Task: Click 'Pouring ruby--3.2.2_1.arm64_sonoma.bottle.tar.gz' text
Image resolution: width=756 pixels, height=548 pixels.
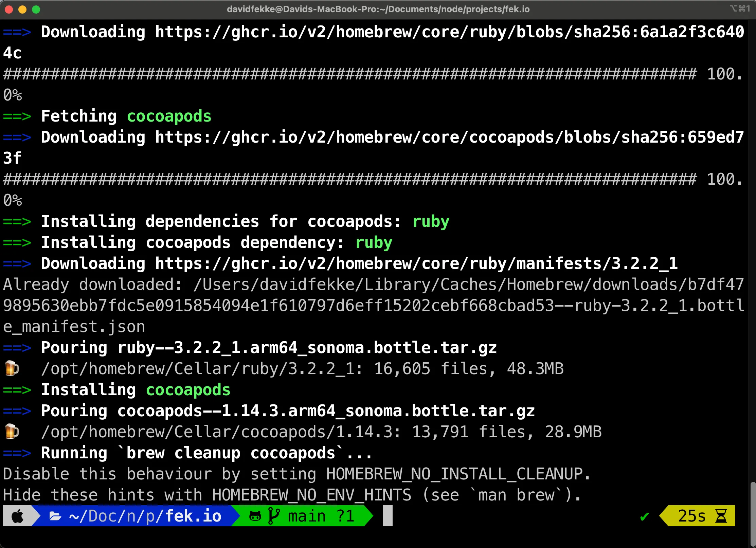Action: [x=269, y=348]
